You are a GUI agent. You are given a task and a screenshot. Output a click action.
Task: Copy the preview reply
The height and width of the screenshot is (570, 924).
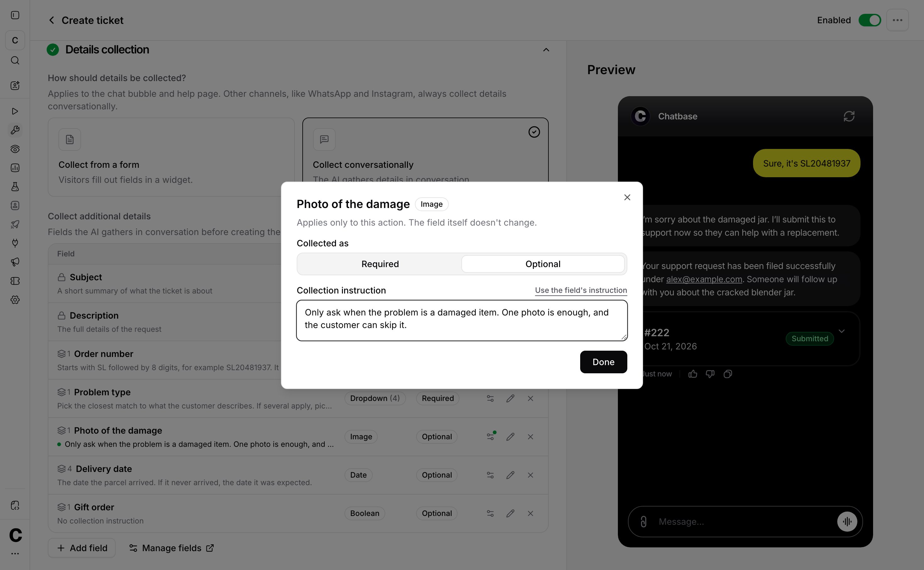[728, 374]
